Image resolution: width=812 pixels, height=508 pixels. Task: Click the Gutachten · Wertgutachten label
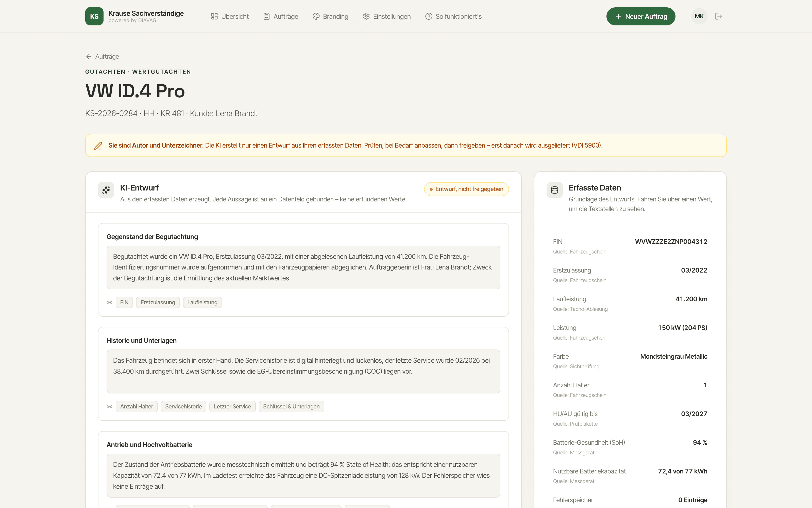point(138,72)
